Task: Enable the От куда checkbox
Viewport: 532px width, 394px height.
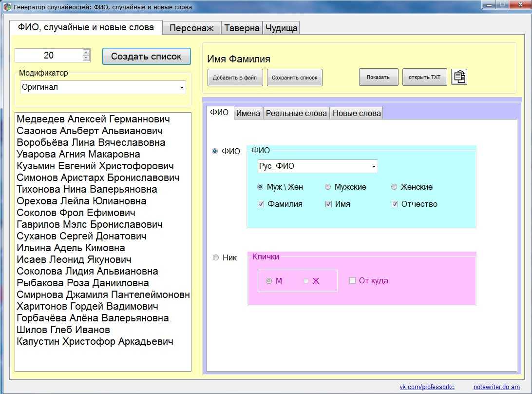Action: point(353,280)
